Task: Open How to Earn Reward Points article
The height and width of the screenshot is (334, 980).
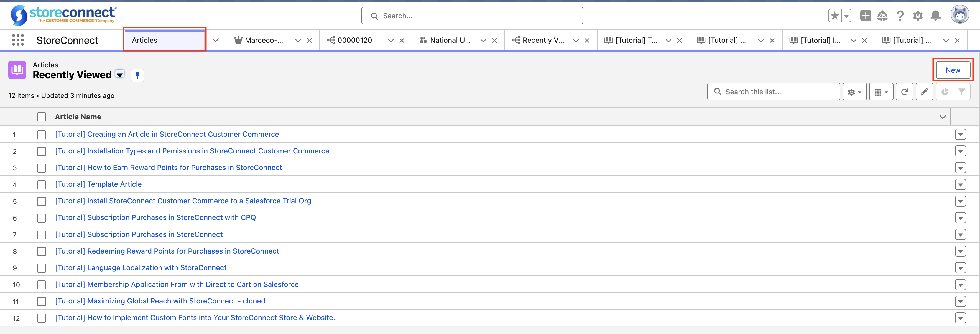Action: [169, 168]
